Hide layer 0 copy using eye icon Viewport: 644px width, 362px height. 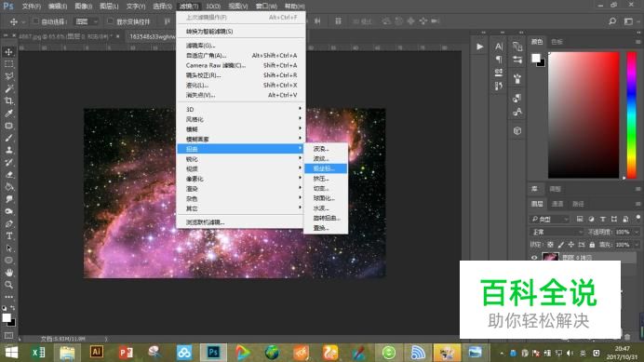tap(534, 258)
